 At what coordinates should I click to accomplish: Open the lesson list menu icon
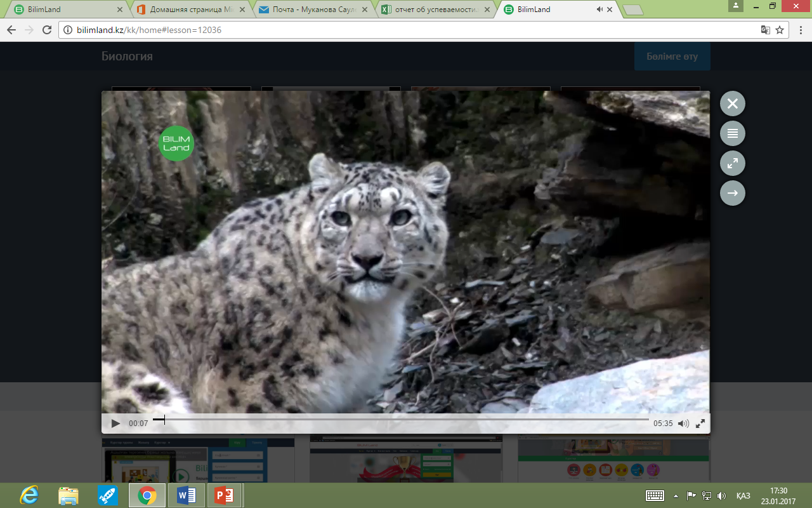point(733,133)
